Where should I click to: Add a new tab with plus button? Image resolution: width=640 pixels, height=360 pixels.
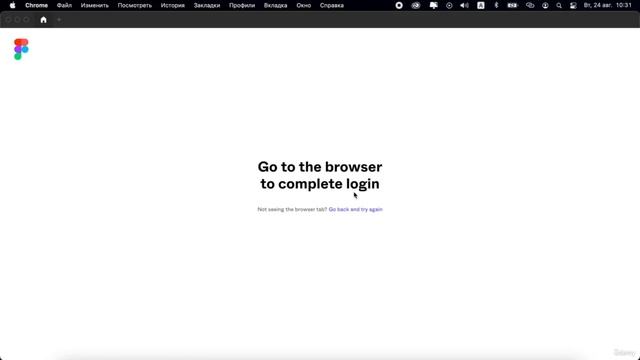click(59, 20)
